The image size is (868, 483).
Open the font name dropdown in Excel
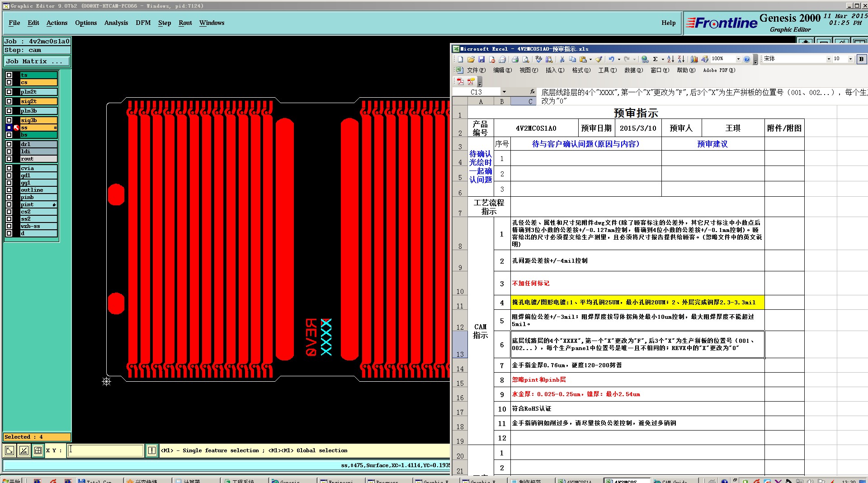[x=829, y=59]
